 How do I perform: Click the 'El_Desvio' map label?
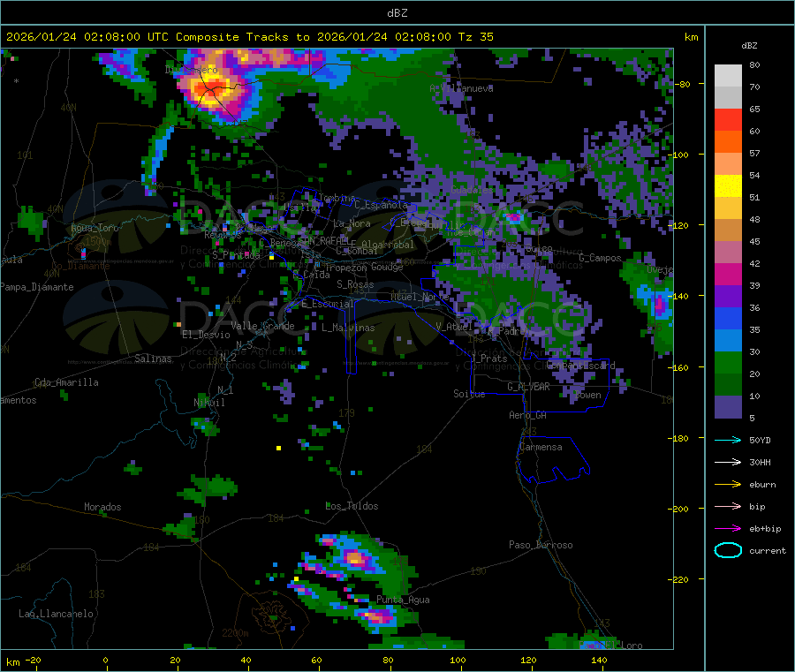[207, 335]
